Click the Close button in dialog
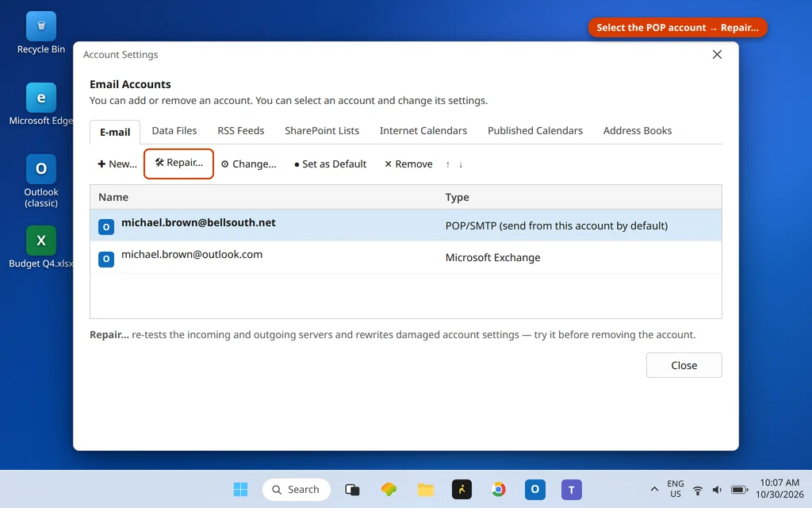The height and width of the screenshot is (508, 812). [684, 365]
